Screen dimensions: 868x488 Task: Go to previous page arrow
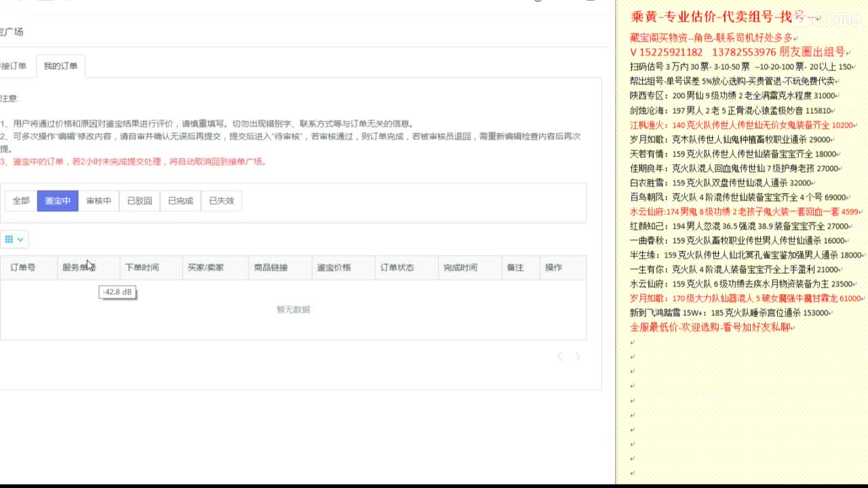coord(560,357)
